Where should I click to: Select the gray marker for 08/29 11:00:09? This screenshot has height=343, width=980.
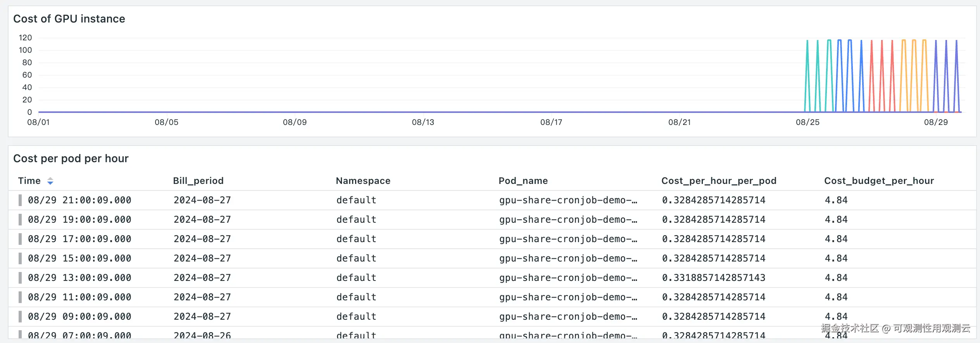pyautogui.click(x=20, y=297)
